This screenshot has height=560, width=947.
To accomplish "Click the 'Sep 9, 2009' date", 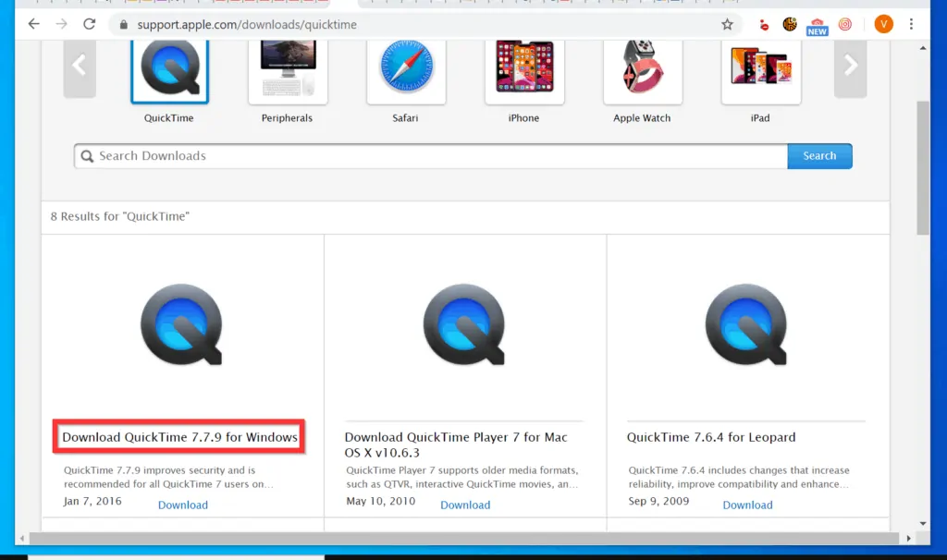I will tap(658, 502).
